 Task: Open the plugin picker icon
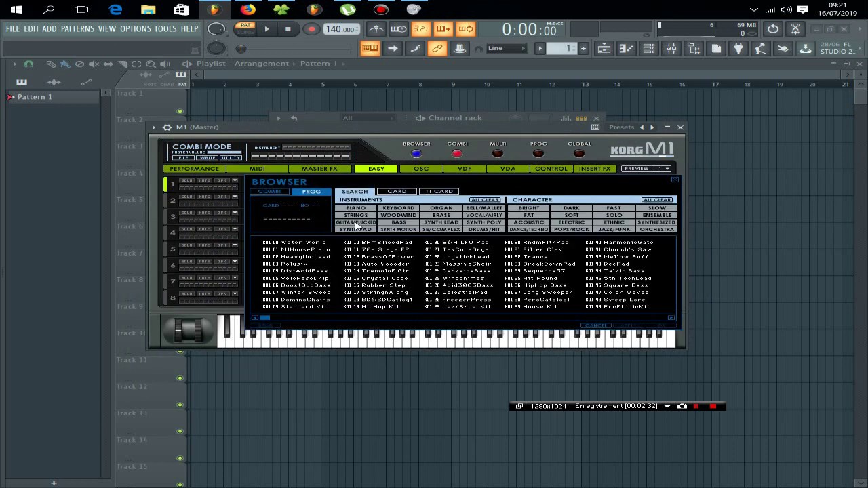coord(738,48)
